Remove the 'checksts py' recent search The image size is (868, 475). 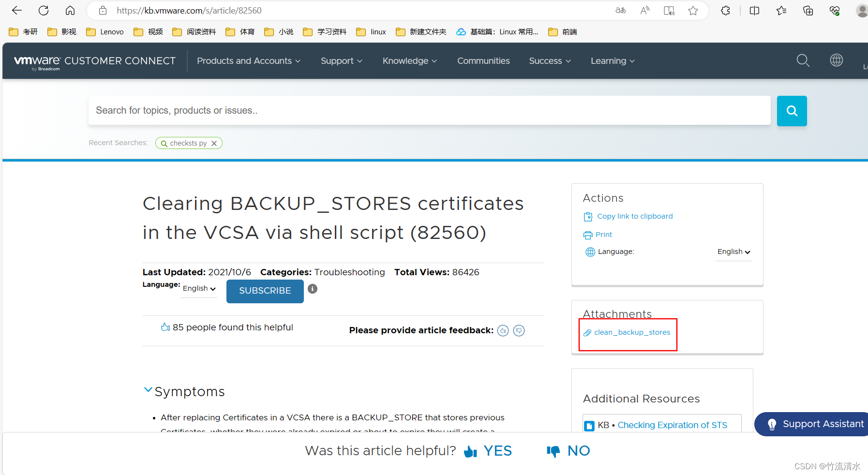click(x=214, y=143)
